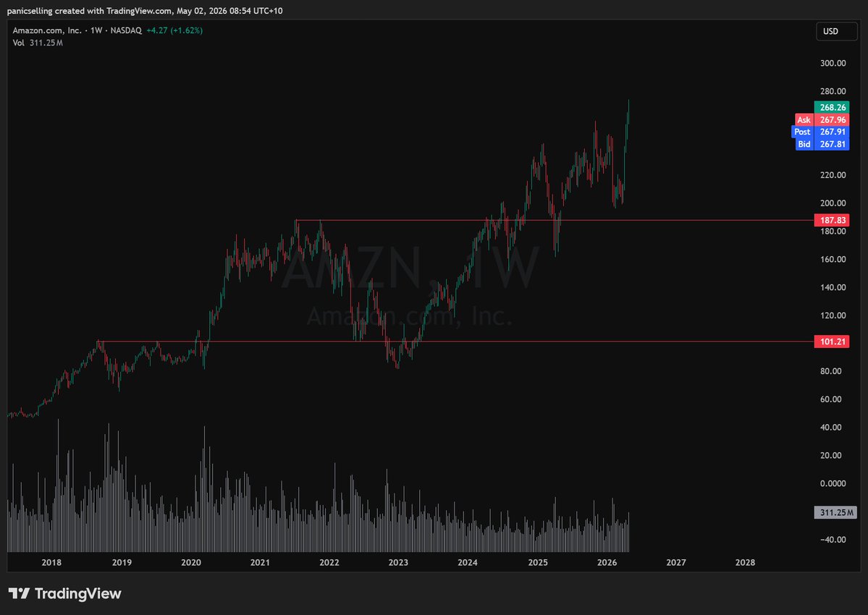Viewport: 868px width, 615px height.
Task: Click the 200.00 price axis tick
Action: click(x=833, y=203)
